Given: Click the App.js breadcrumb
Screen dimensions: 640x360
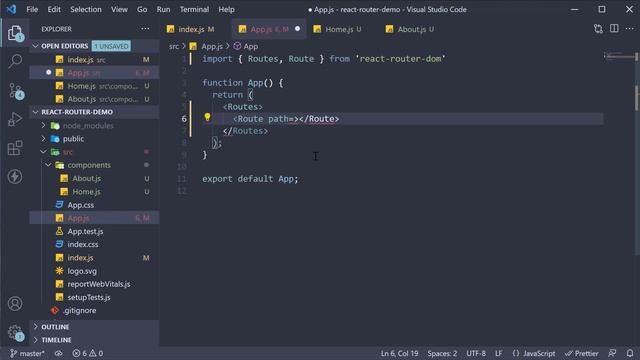Looking at the screenshot, I should pyautogui.click(x=207, y=47).
